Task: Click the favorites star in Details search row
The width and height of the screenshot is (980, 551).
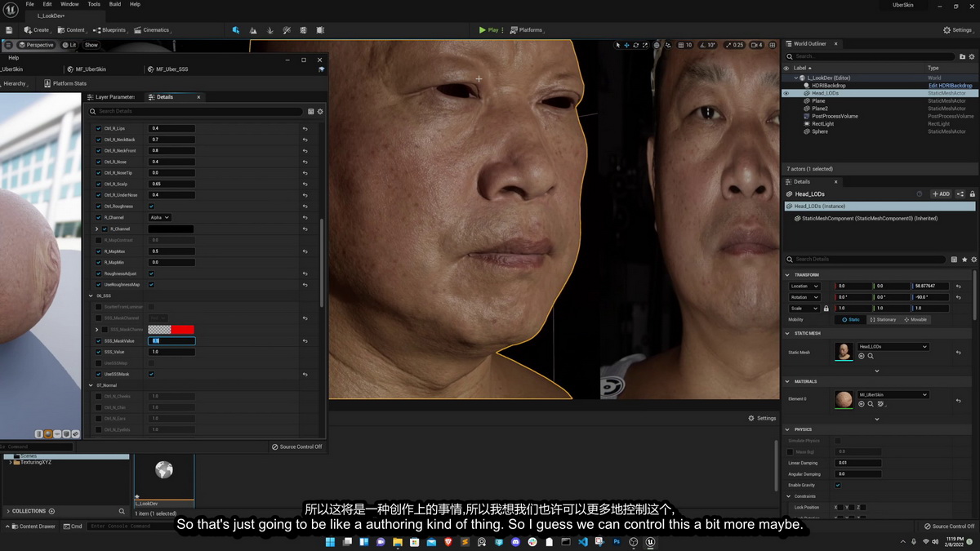Action: tap(963, 260)
